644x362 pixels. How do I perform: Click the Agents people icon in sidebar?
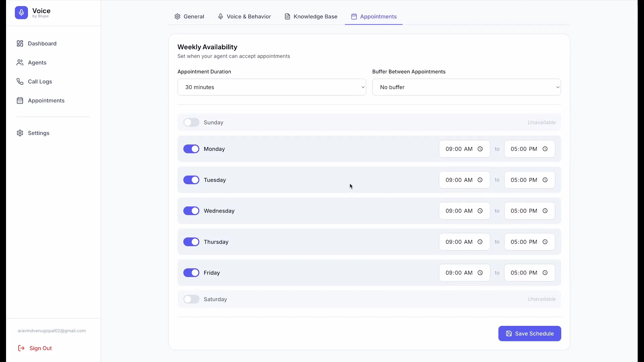click(20, 63)
